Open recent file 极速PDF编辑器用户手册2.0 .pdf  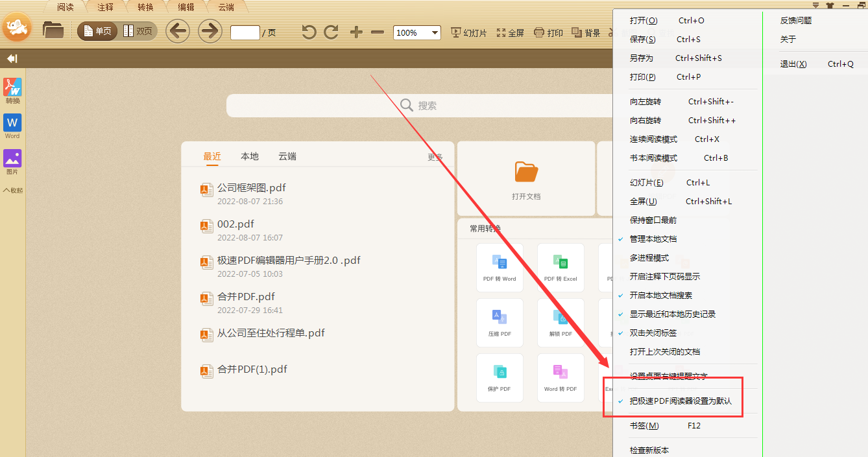pos(289,261)
